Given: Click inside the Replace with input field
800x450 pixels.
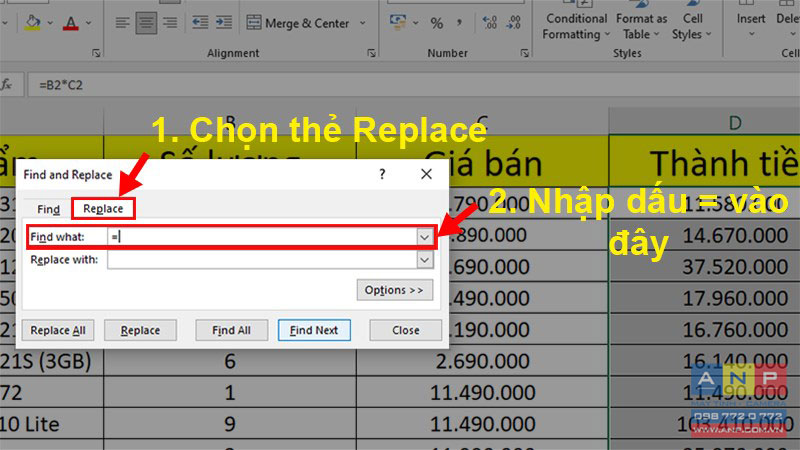Looking at the screenshot, I should tap(262, 260).
